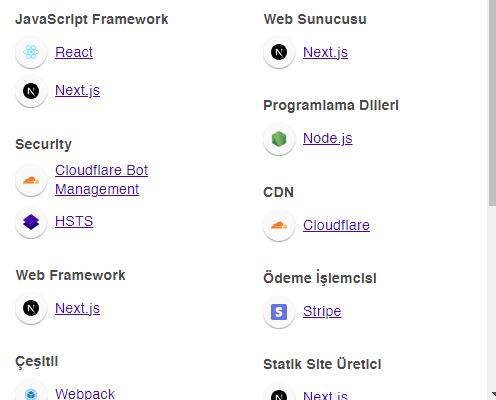This screenshot has height=400, width=496.
Task: Open the React link
Action: (x=74, y=52)
